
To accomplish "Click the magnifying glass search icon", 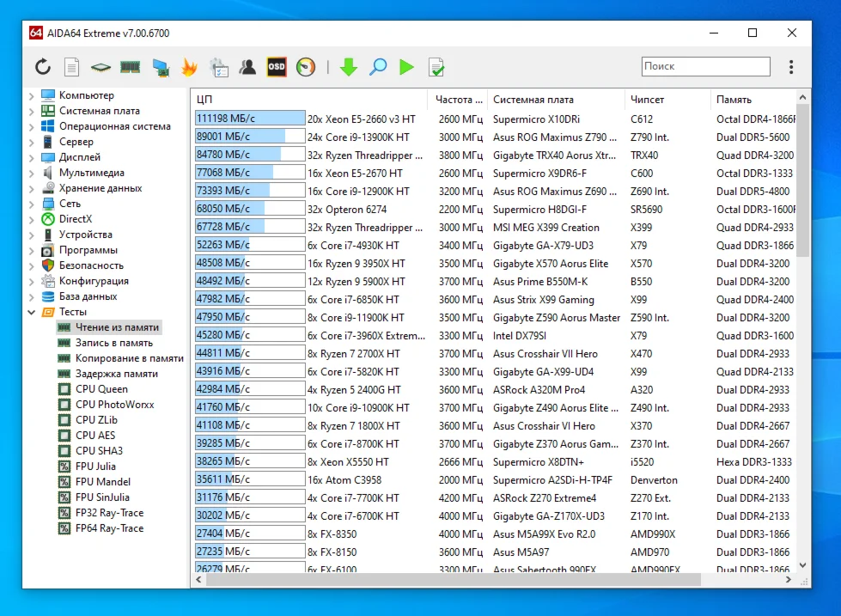I will [x=377, y=67].
